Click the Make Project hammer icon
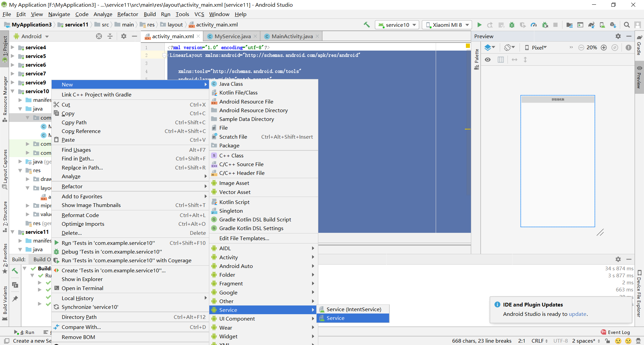 (367, 25)
